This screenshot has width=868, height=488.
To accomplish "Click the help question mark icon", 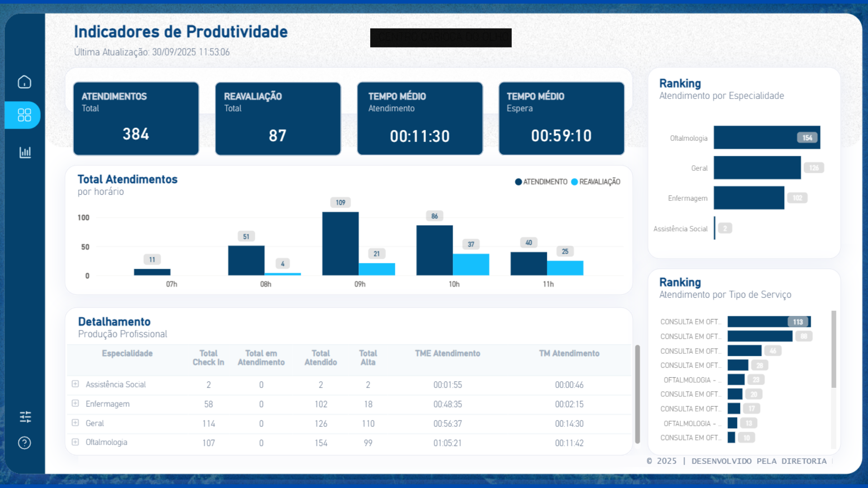I will tap(24, 443).
